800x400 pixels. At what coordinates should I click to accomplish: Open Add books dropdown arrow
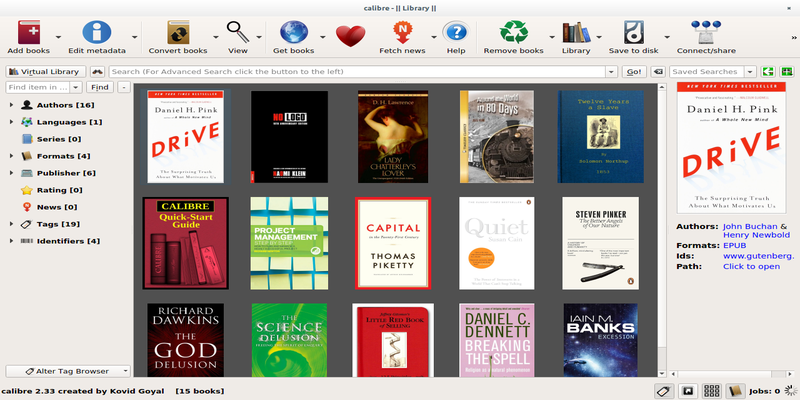pyautogui.click(x=58, y=37)
